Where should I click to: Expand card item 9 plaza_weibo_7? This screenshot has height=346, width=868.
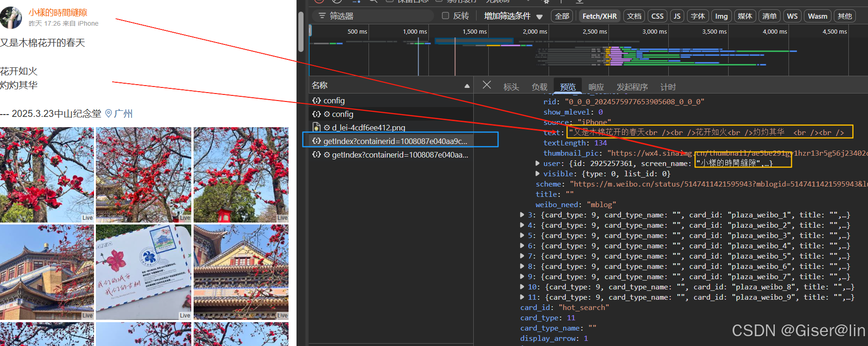coord(522,276)
